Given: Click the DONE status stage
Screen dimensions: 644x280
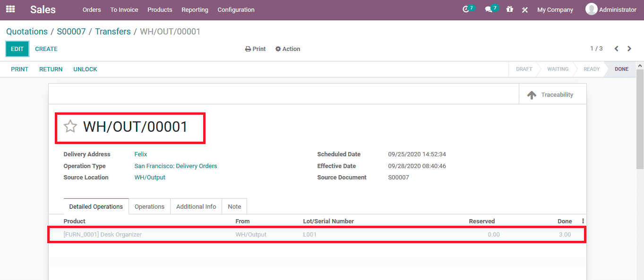Looking at the screenshot, I should (x=621, y=69).
